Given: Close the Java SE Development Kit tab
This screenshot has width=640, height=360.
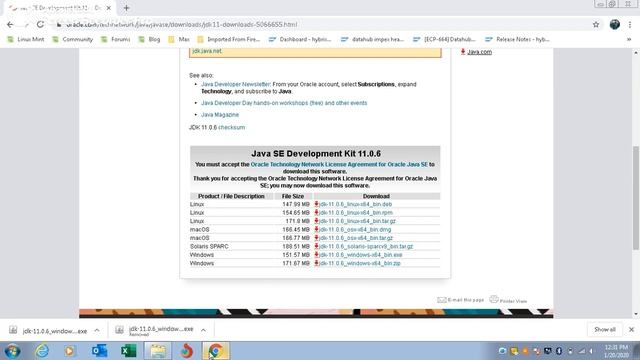Looking at the screenshot, I should click(109, 8).
